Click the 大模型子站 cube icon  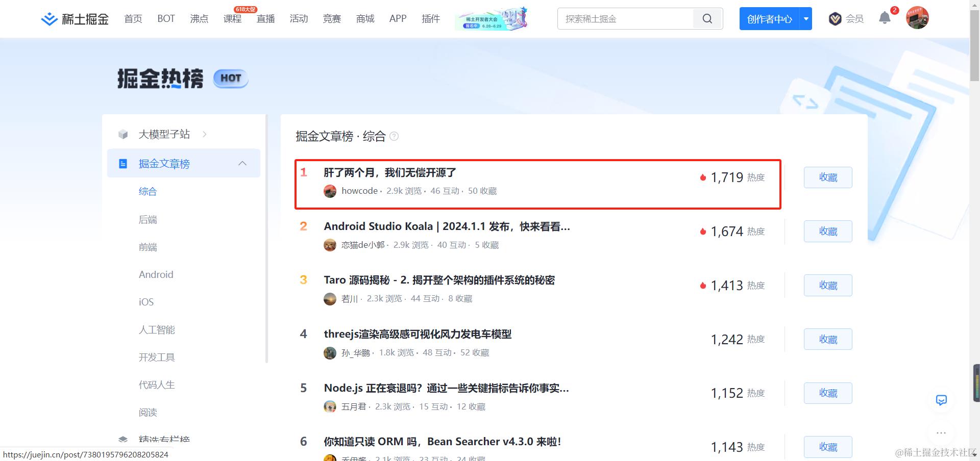pyautogui.click(x=123, y=134)
